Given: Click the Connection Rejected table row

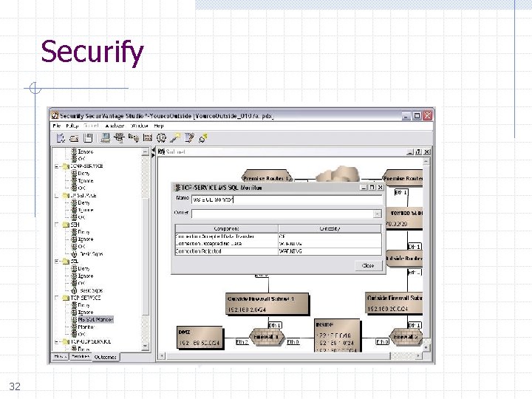Looking at the screenshot, I should (279, 251).
